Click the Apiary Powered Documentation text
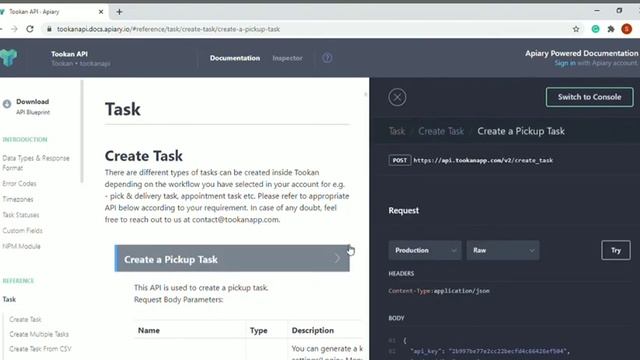The image size is (640, 360). (x=581, y=53)
